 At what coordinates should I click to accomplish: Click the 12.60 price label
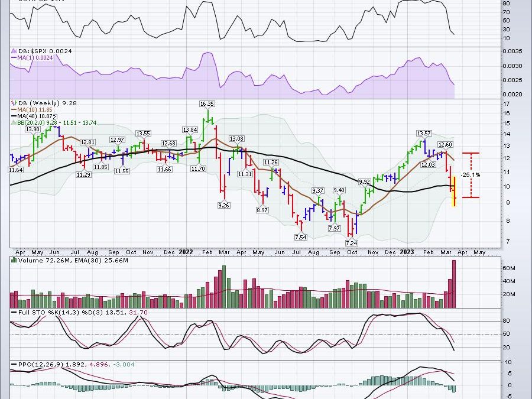pos(445,145)
